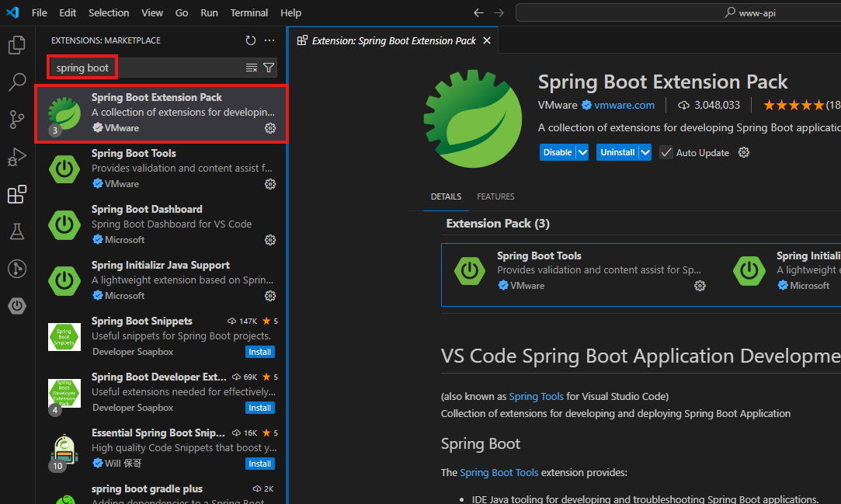Screen dimensions: 841x504
Task: Open the Testing flask view
Action: (x=16, y=231)
